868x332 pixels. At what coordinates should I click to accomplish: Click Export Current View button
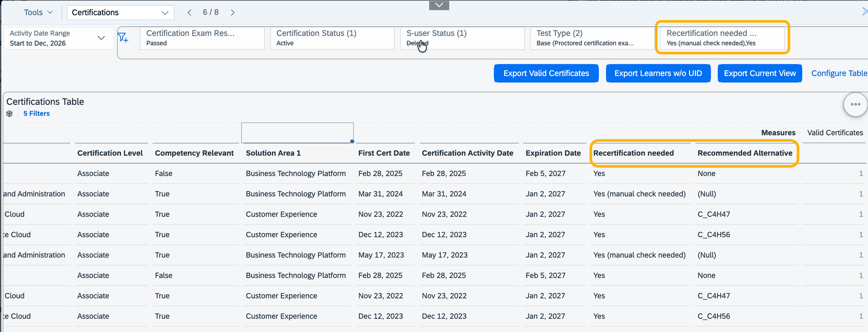(x=759, y=73)
